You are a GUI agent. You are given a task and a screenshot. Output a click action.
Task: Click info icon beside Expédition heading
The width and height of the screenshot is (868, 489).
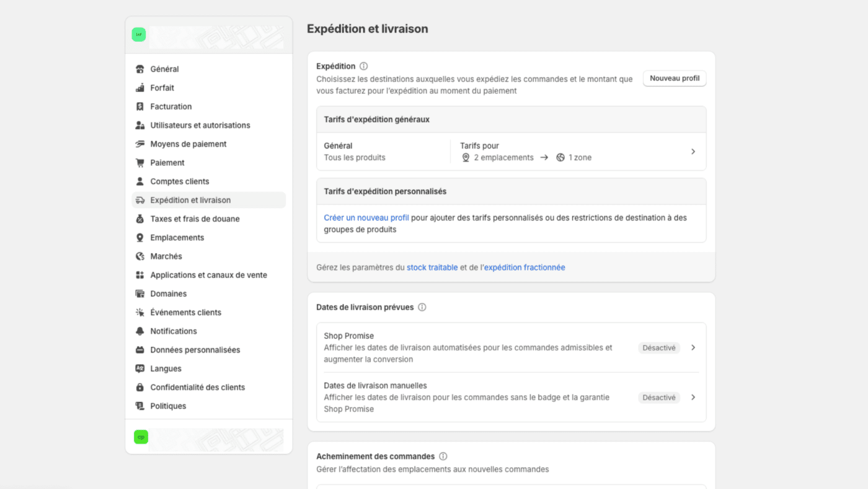pos(363,66)
